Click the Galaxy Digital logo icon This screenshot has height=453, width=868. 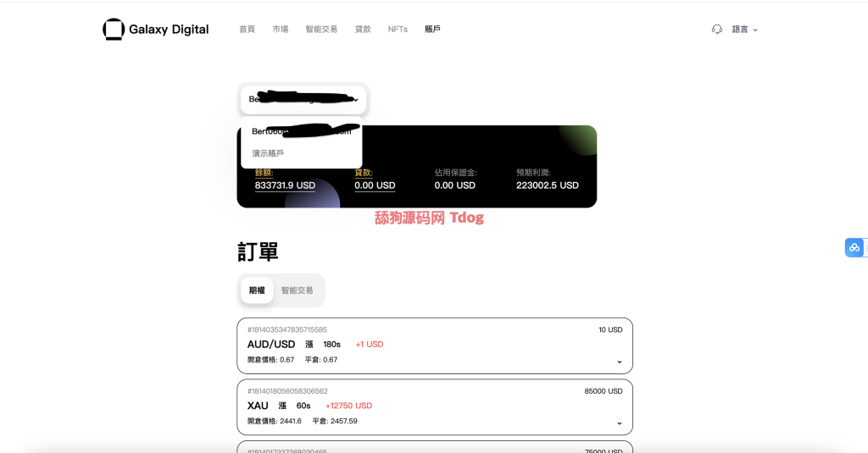coord(114,30)
